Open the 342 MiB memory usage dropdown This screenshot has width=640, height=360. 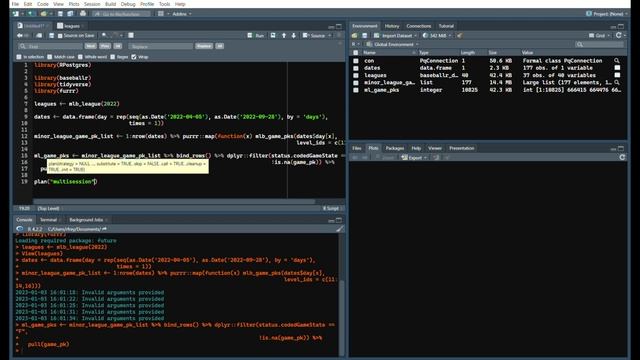click(437, 36)
